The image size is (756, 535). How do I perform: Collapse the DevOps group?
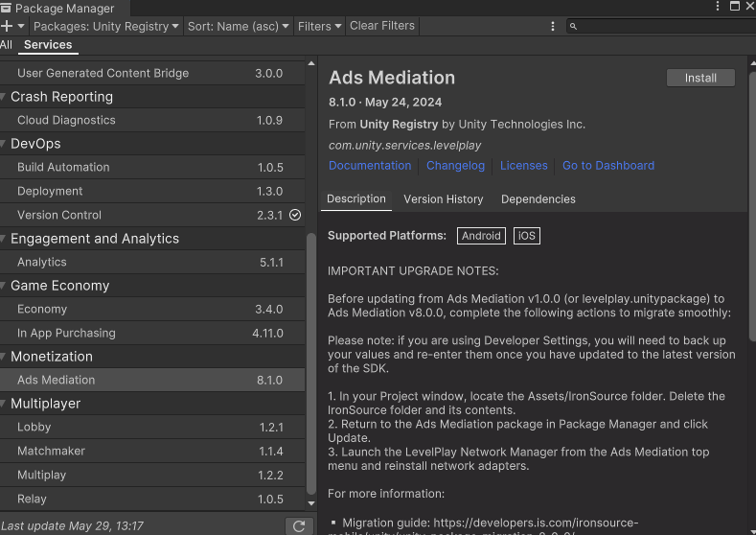tap(3, 144)
